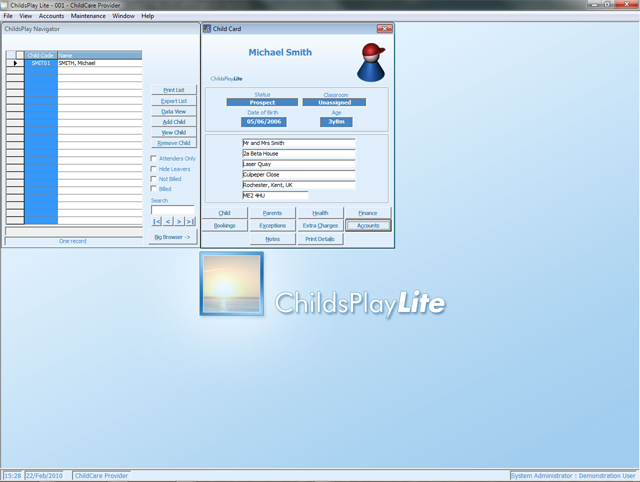Toggle the Hide Leavers checkbox

tap(153, 169)
